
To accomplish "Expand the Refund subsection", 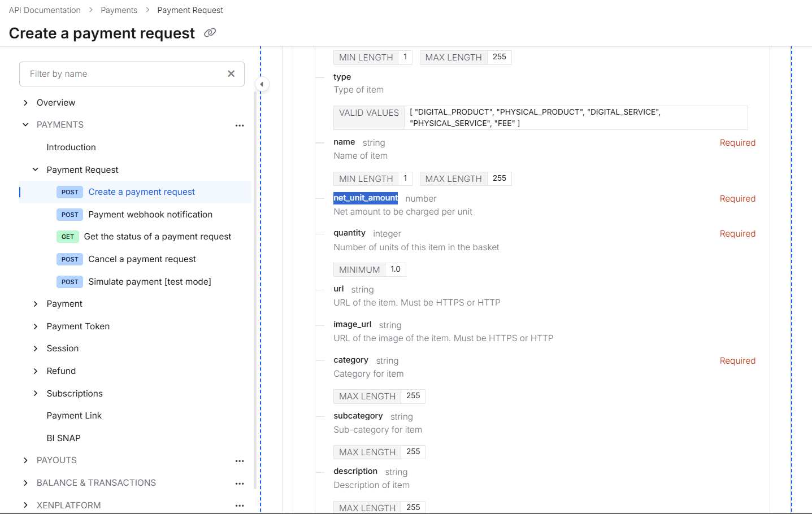I will [x=36, y=371].
